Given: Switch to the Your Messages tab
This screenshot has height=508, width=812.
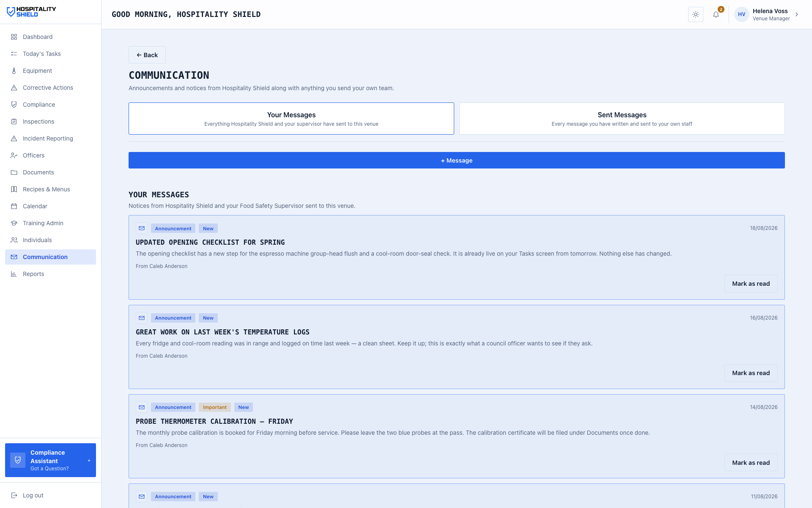Looking at the screenshot, I should tap(291, 119).
